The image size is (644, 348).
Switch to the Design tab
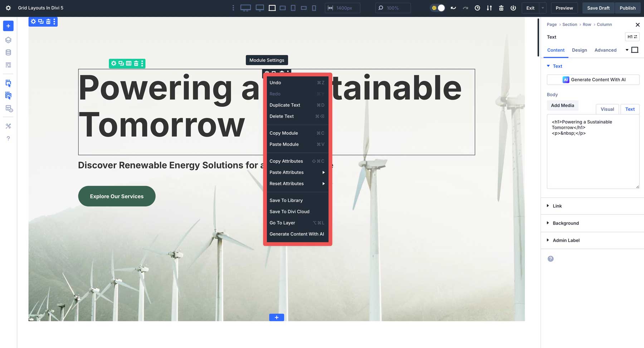click(579, 50)
